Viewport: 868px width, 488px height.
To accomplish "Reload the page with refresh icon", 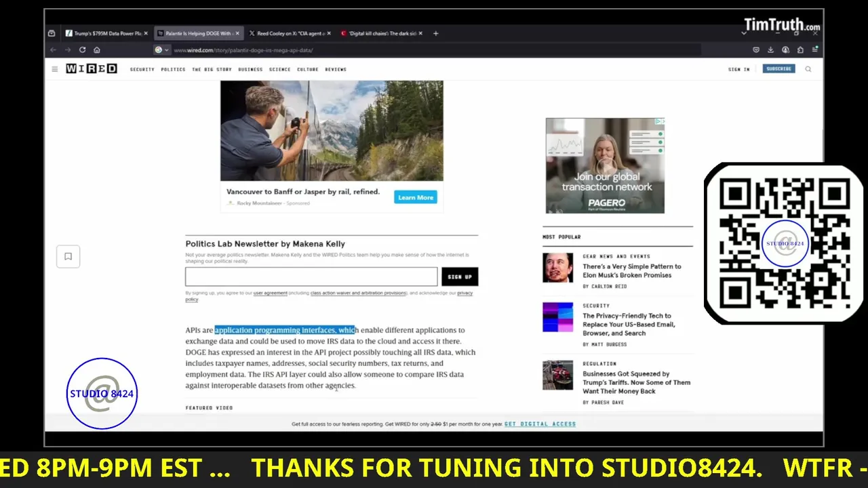I will [x=82, y=50].
